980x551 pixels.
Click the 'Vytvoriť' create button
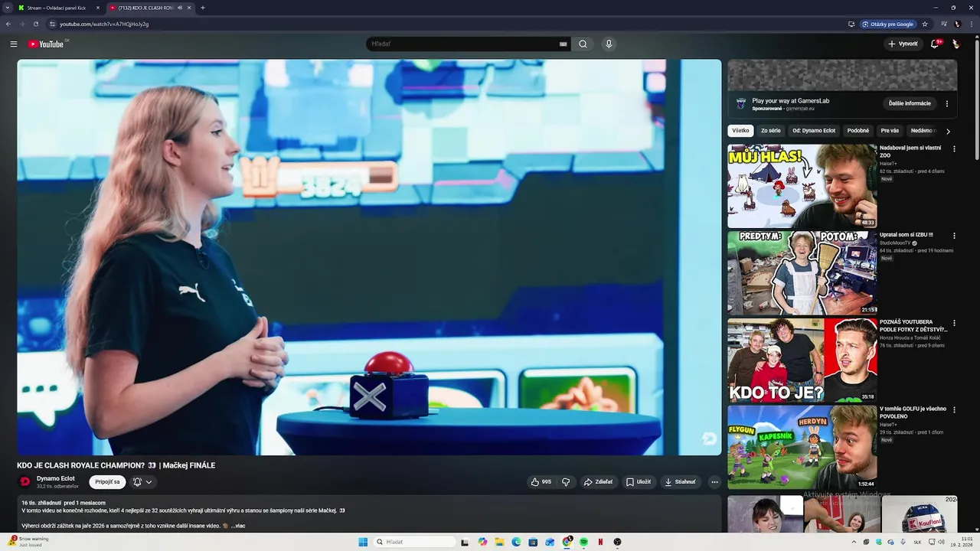click(x=903, y=44)
